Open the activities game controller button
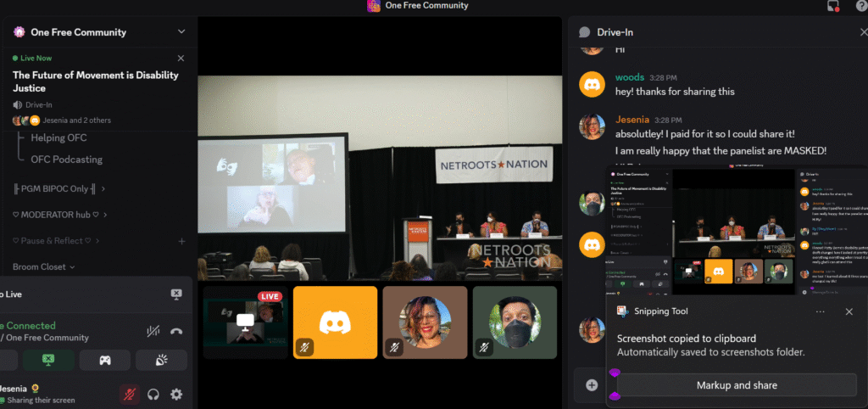Screen dimensions: 868x409 point(104,360)
